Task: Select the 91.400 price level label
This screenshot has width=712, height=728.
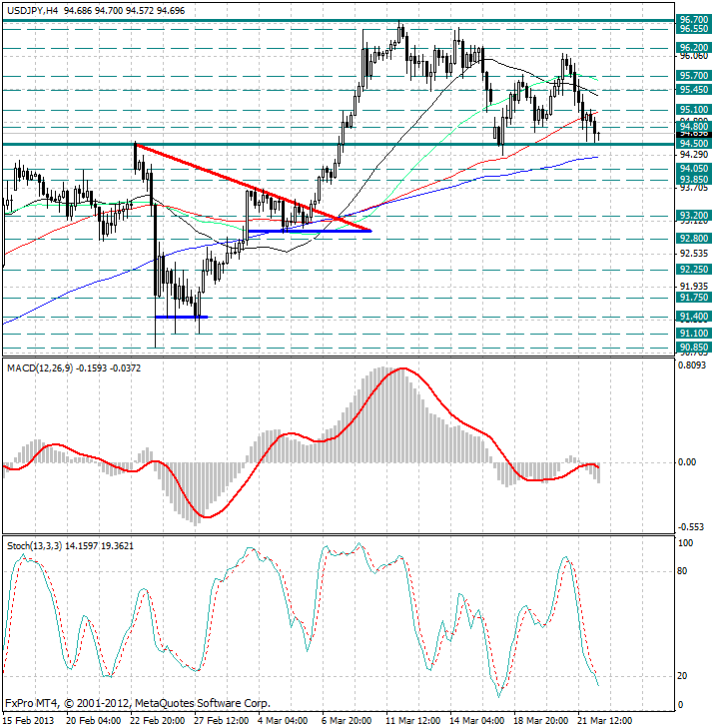Action: click(x=693, y=317)
